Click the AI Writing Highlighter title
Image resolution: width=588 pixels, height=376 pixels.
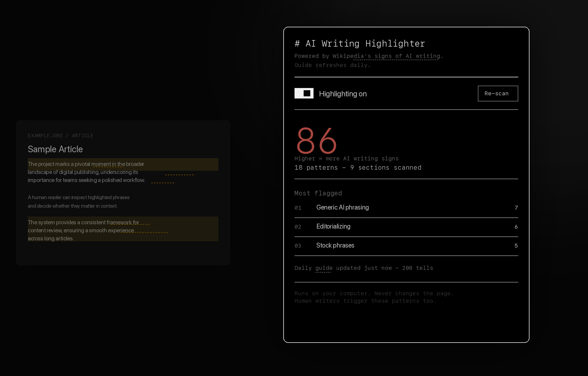click(x=360, y=44)
